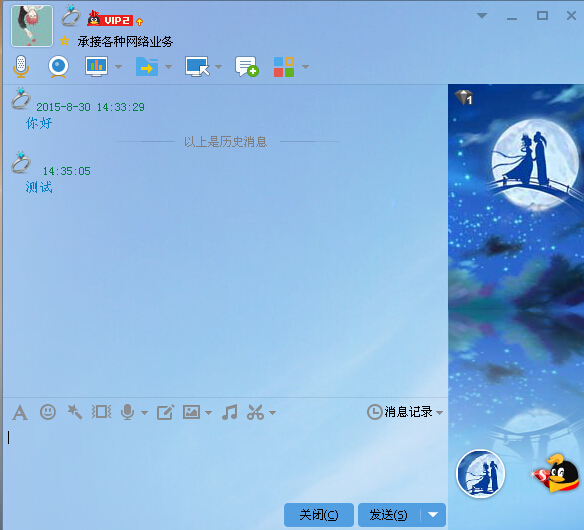584x530 pixels.
Task: Click timestamp 14:35:05
Action: point(67,171)
